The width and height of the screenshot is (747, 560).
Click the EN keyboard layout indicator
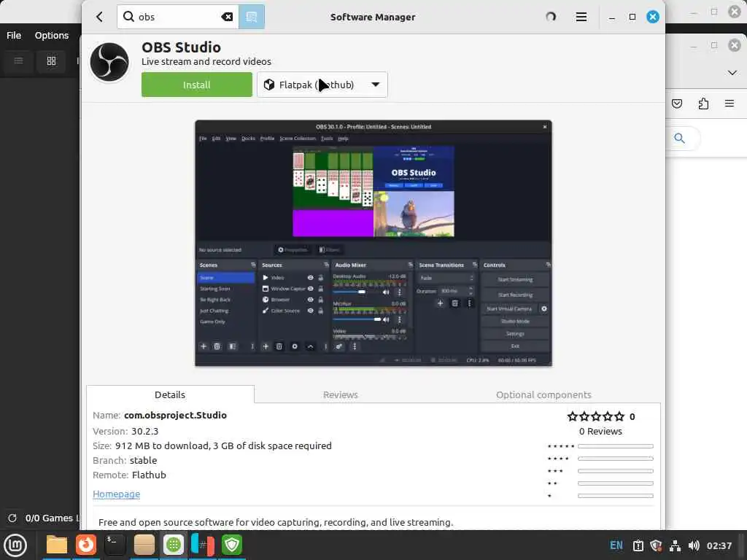tap(616, 545)
